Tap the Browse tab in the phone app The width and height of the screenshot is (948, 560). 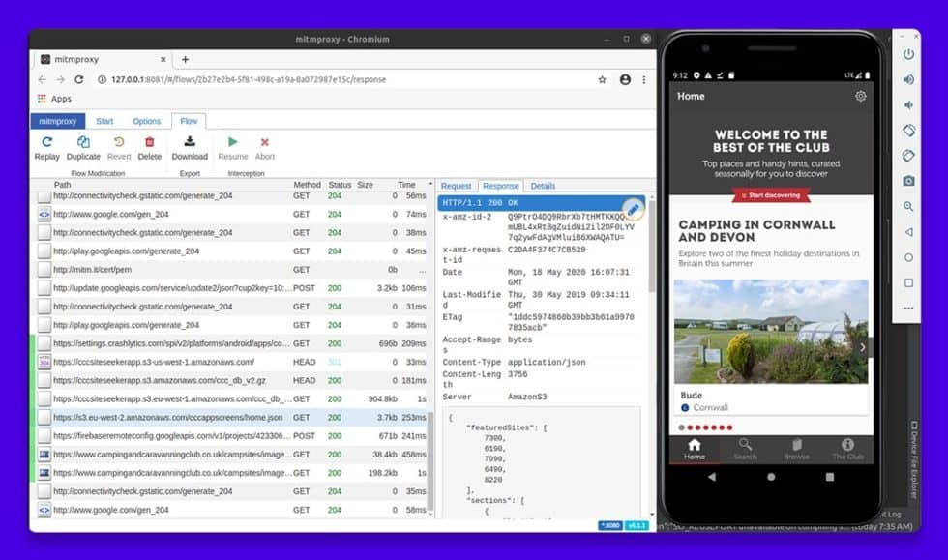point(796,450)
